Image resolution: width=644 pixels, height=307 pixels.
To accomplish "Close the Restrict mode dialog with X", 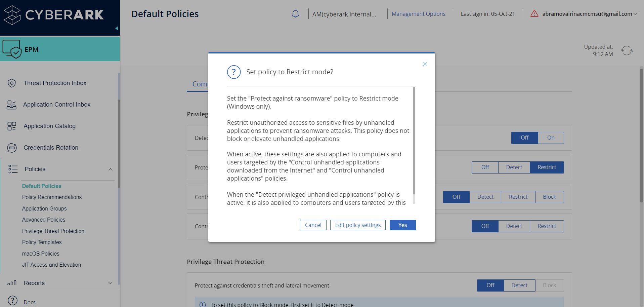I will [425, 64].
